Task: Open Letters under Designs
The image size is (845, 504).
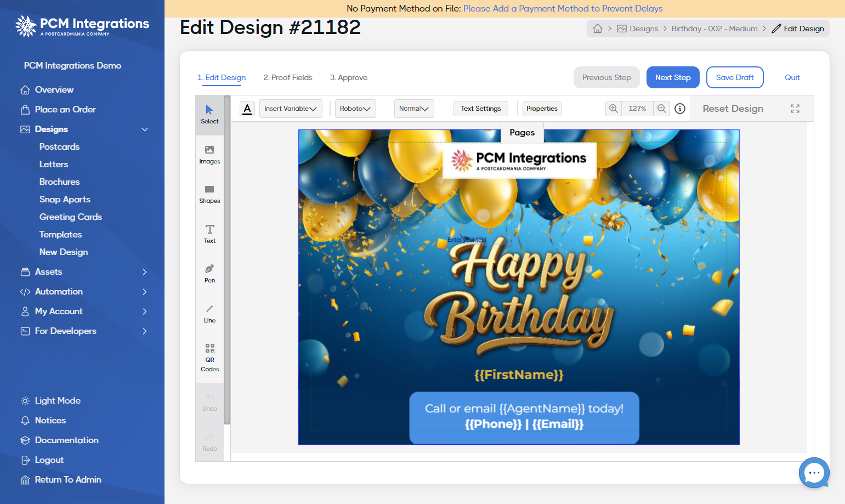Action: click(x=54, y=164)
